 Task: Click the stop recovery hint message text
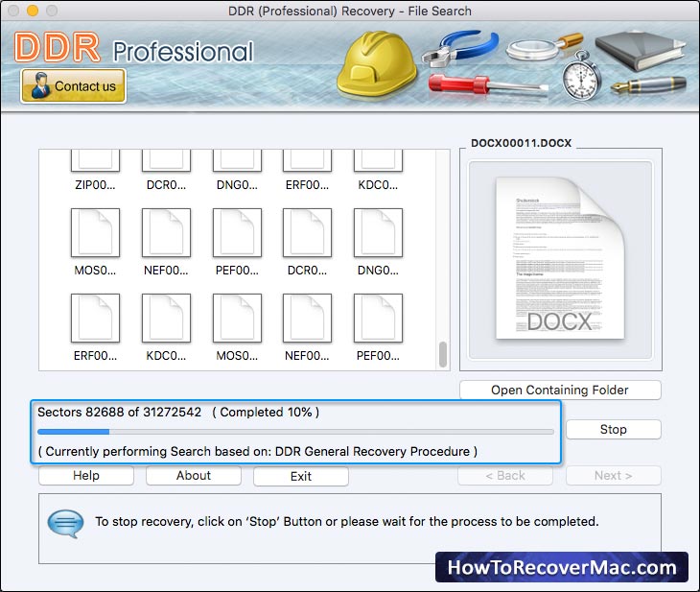click(x=347, y=521)
